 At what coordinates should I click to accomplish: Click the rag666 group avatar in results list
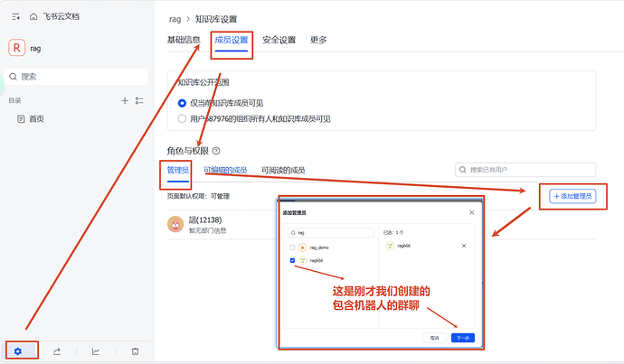click(302, 261)
